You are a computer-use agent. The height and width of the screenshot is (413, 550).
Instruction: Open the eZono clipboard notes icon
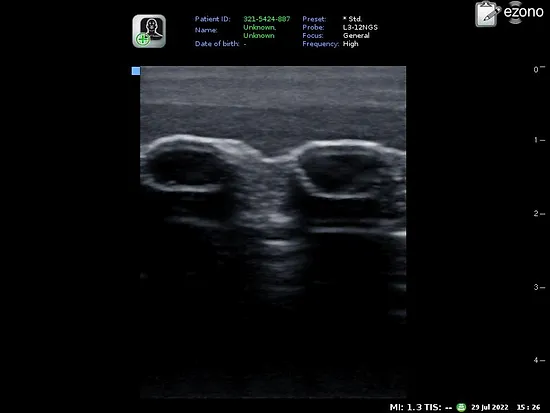click(x=488, y=14)
